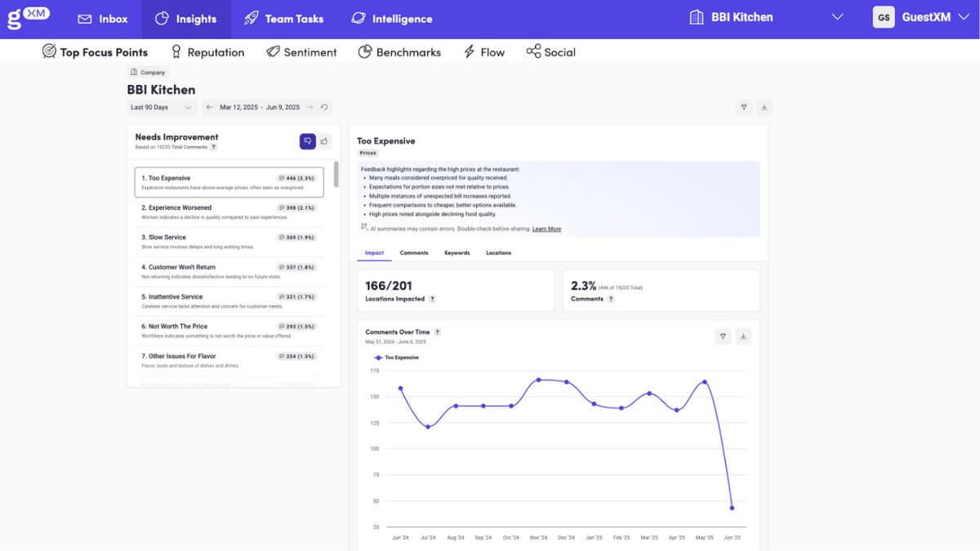Screen dimensions: 980x551
Task: Switch to the Sentiment tab
Action: [301, 52]
